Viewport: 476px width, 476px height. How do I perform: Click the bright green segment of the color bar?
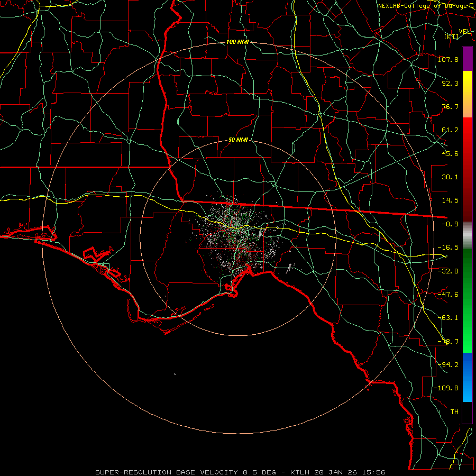[467, 300]
